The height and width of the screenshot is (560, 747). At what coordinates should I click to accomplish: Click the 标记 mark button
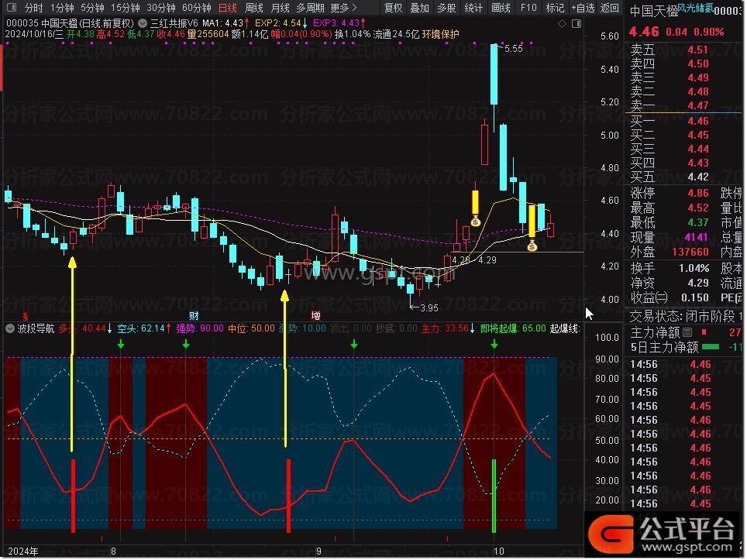point(555,8)
